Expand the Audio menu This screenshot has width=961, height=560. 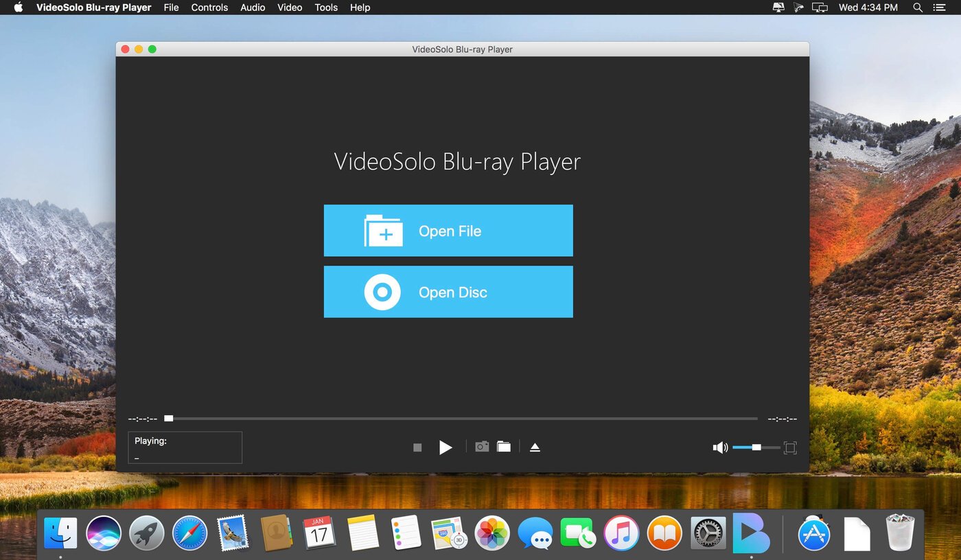pyautogui.click(x=253, y=8)
